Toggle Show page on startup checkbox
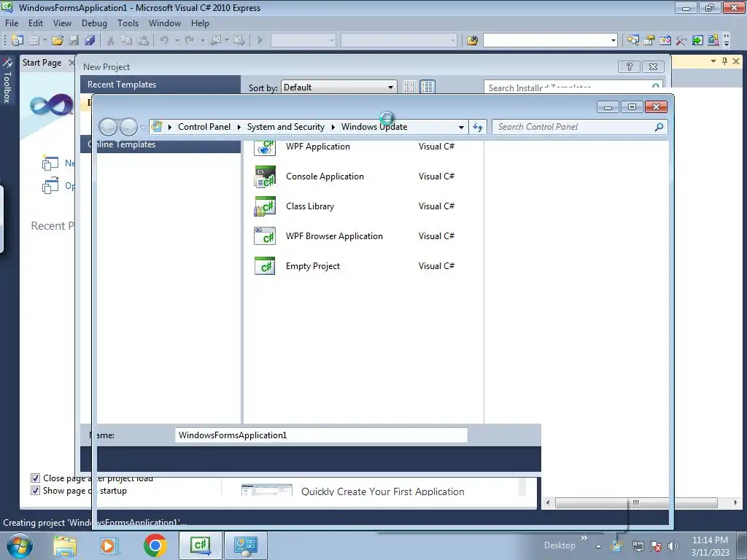The height and width of the screenshot is (560, 747). tap(35, 491)
